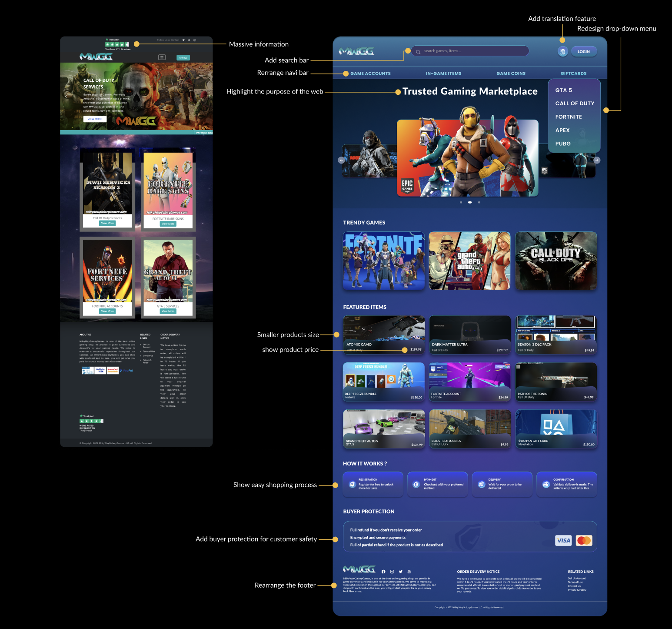Click View More under Call Of Duty Services
Image resolution: width=672 pixels, height=629 pixels.
[107, 223]
